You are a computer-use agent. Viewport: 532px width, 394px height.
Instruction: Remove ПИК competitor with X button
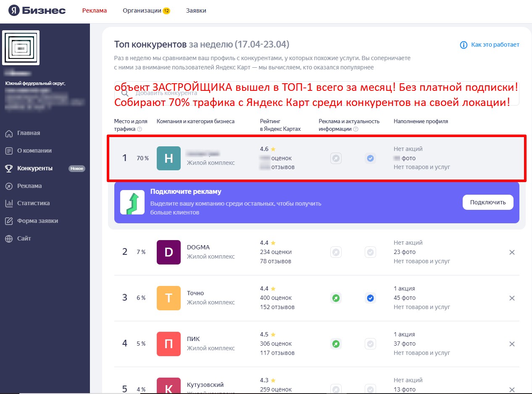pos(512,344)
